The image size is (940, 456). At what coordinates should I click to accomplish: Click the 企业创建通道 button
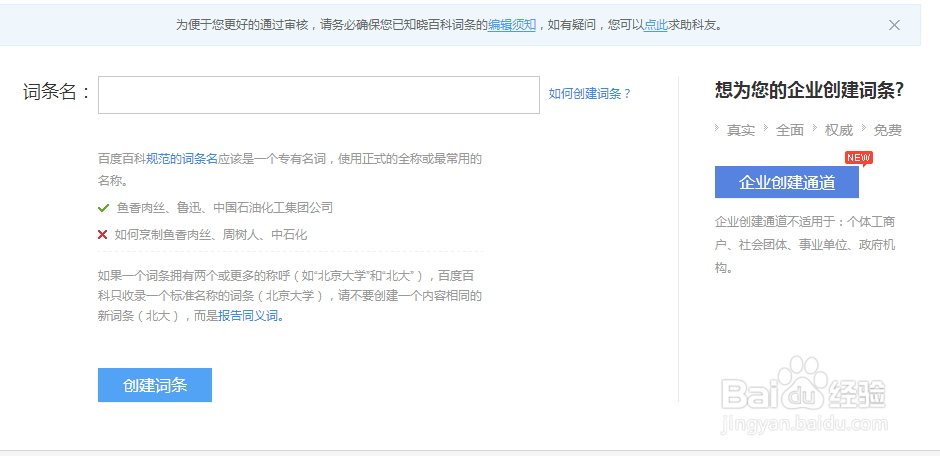[x=787, y=182]
